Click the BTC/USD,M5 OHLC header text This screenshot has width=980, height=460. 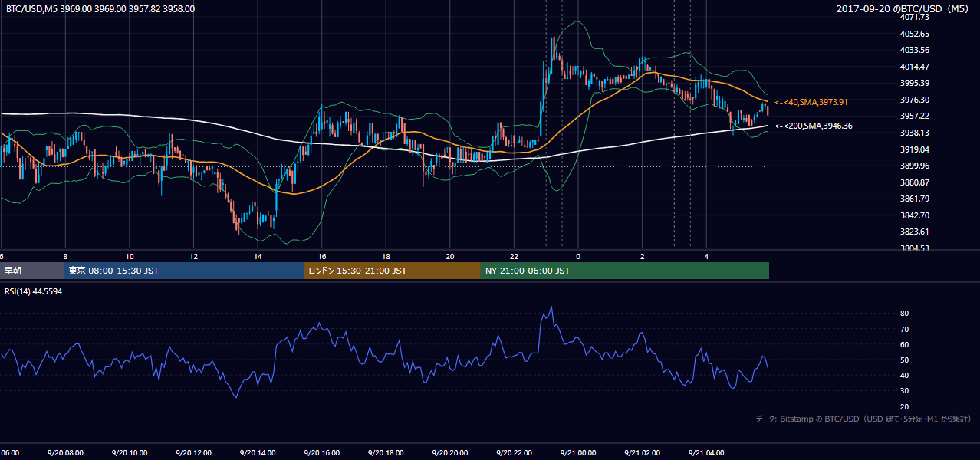pyautogui.click(x=100, y=9)
